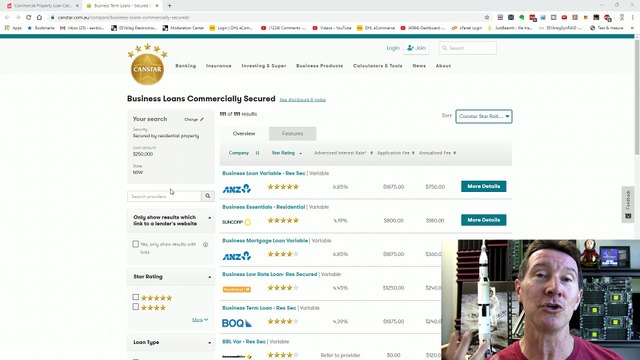This screenshot has height=360, width=640.
Task: Click the Suncorp logo in Business Essentials row
Action: click(x=237, y=222)
